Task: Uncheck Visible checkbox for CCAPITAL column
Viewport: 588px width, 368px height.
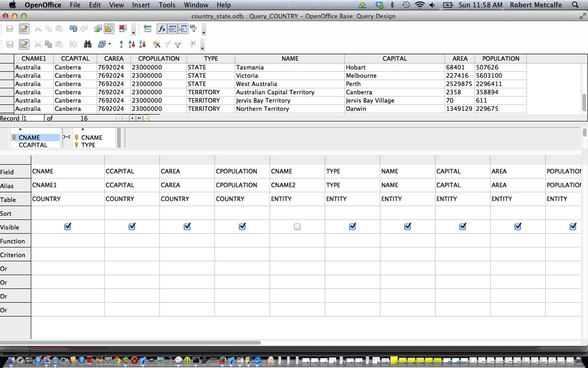Action: (132, 226)
